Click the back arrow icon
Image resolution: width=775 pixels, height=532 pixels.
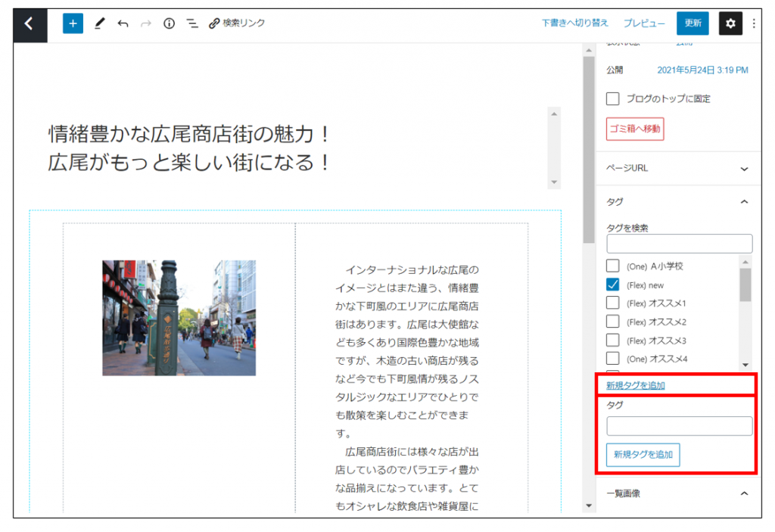point(30,24)
